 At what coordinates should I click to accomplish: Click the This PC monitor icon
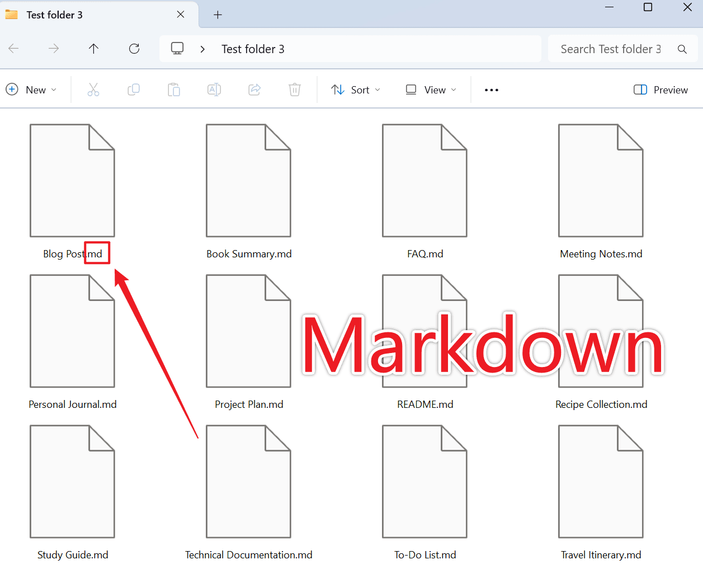pos(177,49)
